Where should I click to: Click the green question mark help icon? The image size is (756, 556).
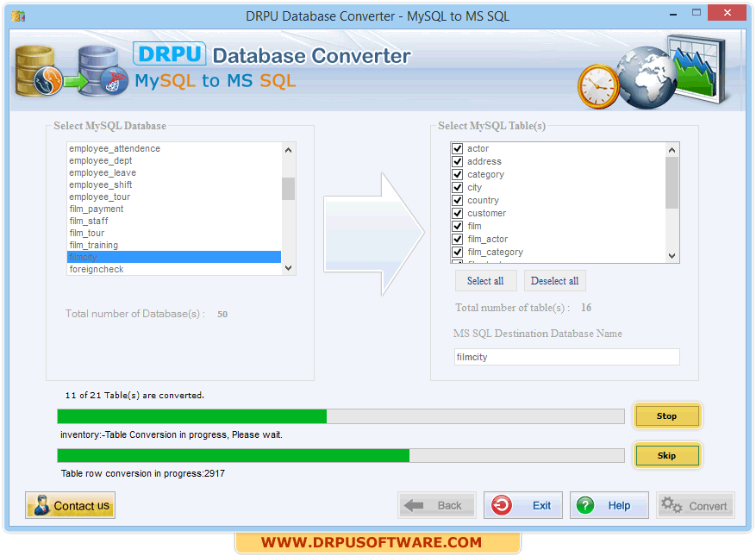pos(585,505)
